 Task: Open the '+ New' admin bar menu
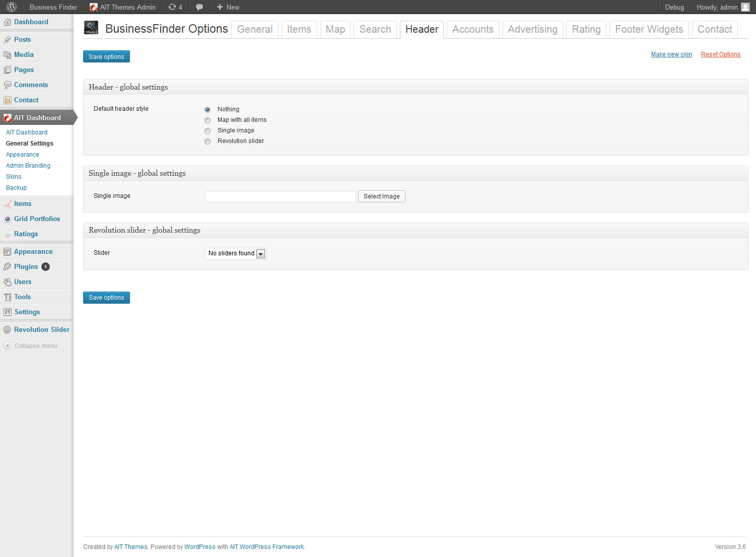pyautogui.click(x=228, y=7)
